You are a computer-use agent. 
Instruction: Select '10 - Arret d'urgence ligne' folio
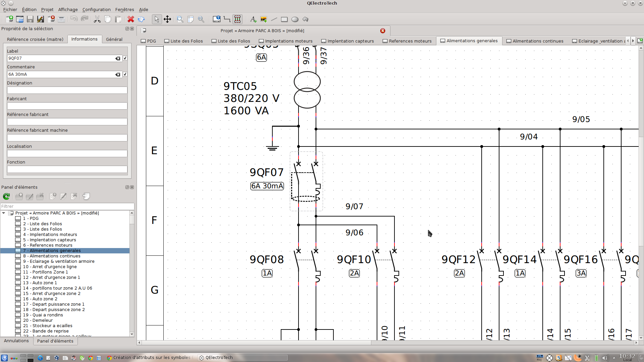tap(50, 267)
